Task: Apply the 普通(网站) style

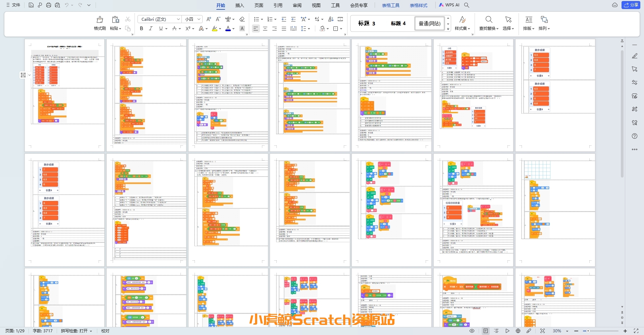Action: pyautogui.click(x=430, y=23)
